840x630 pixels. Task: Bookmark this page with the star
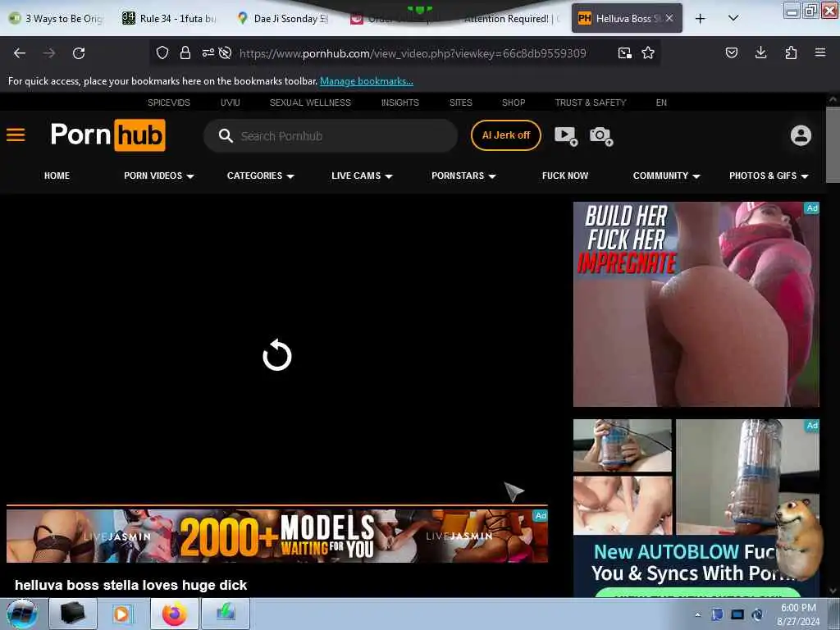648,52
